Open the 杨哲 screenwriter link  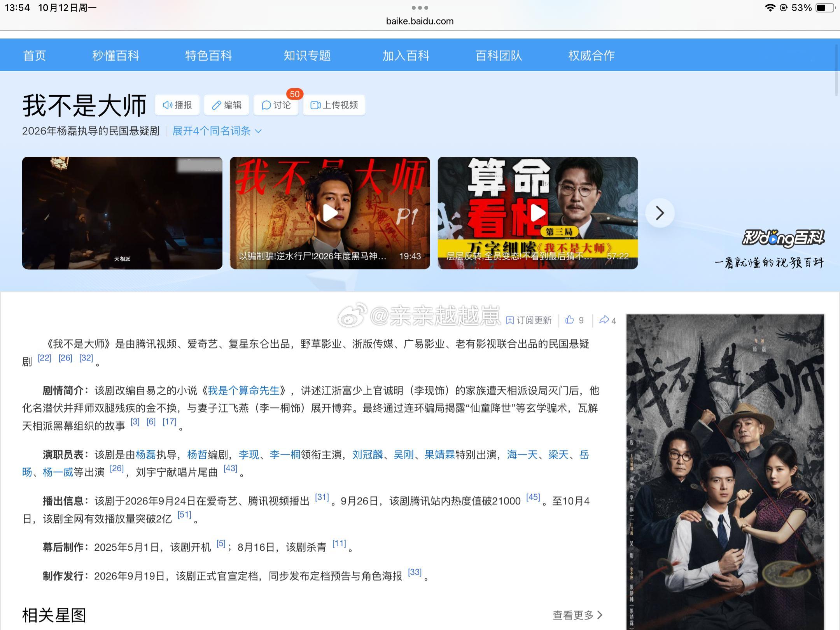pyautogui.click(x=197, y=454)
